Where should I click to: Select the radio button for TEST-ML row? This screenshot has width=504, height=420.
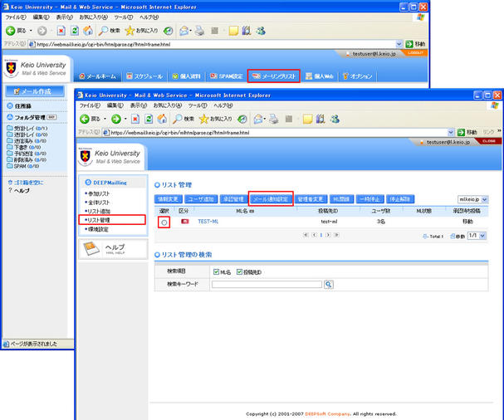[164, 222]
